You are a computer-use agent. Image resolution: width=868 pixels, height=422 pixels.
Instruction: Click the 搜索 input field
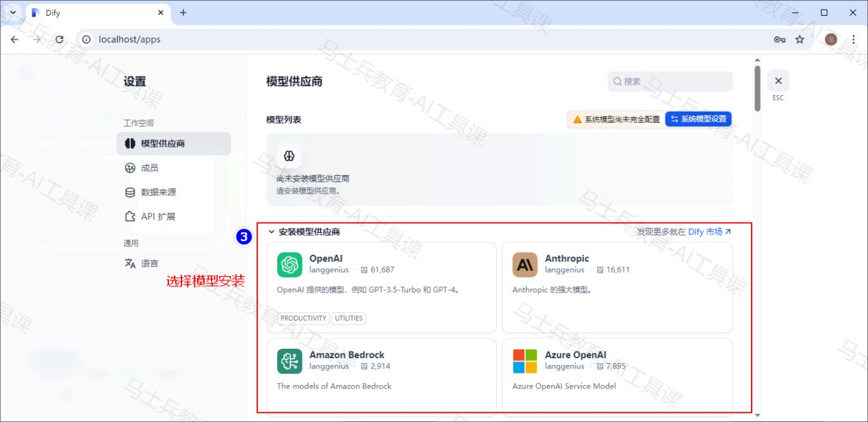(670, 82)
